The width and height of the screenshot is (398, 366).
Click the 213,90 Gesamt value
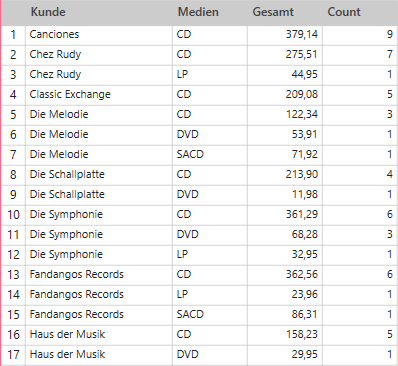[x=285, y=175]
